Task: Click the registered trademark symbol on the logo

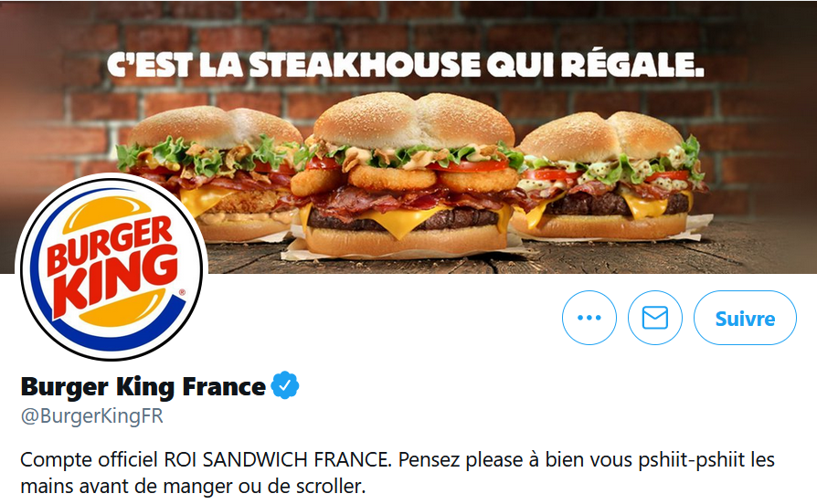Action: 182,292
